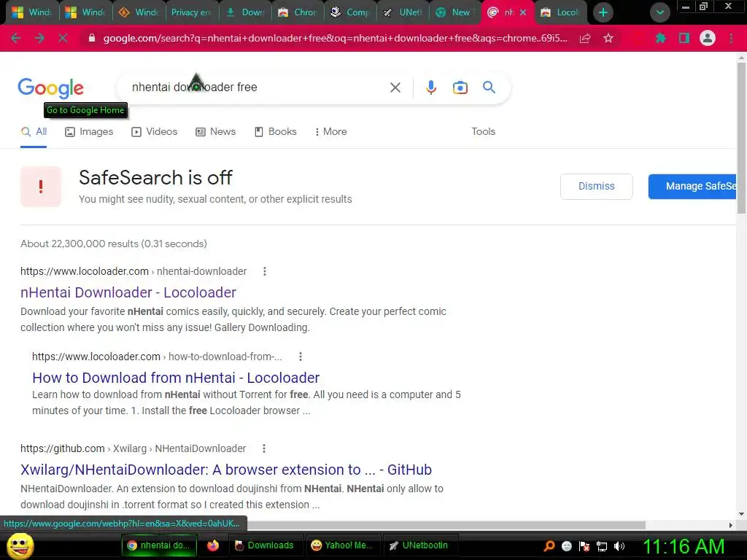The image size is (747, 560).
Task: Search by image with camera icon
Action: point(460,87)
